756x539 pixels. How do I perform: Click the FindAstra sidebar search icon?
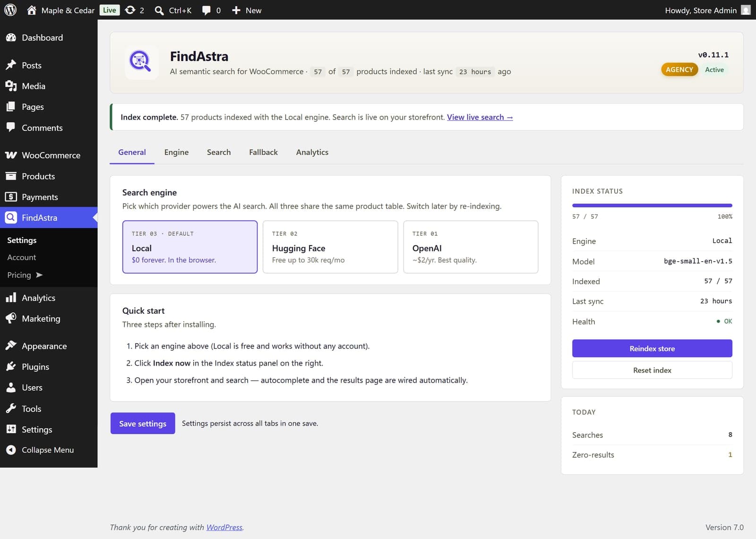pos(11,217)
